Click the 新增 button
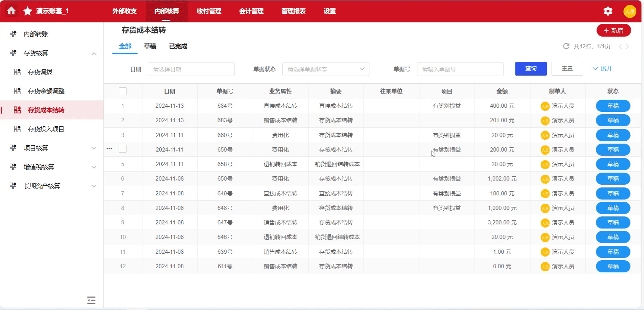 (x=613, y=30)
